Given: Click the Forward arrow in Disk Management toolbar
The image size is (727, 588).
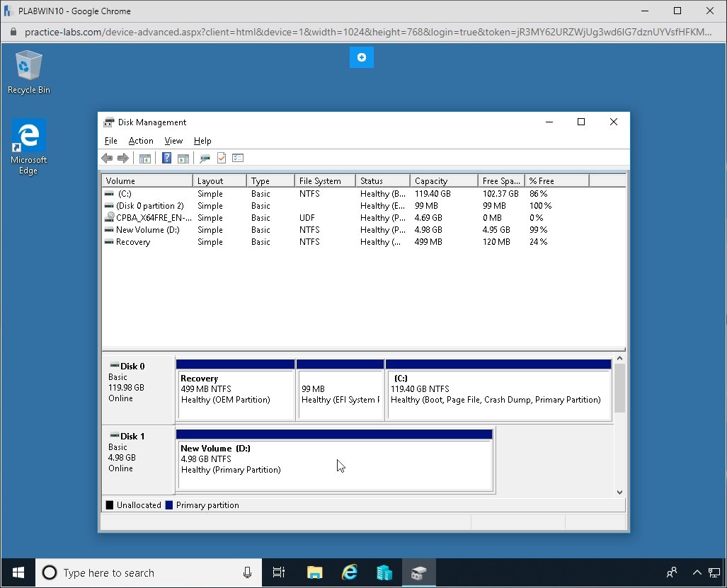Looking at the screenshot, I should coord(123,158).
